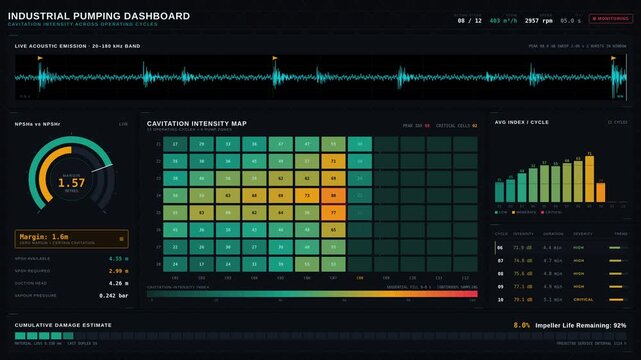Select the 4.55 m NPSH available value
The image size is (641, 360).
click(119, 259)
